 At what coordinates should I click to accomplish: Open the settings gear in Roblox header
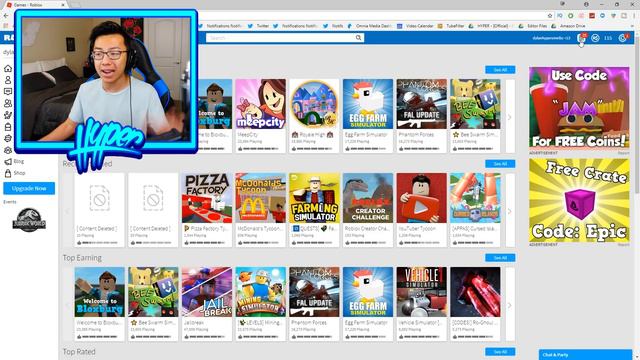pos(622,38)
